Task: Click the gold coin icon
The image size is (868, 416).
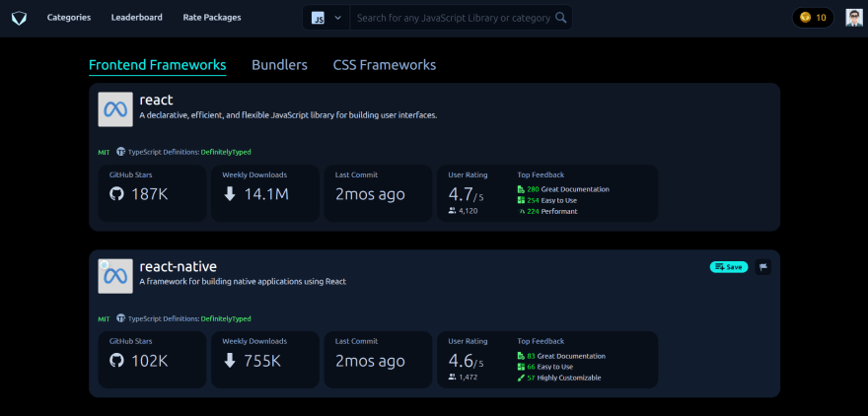Action: [x=806, y=18]
